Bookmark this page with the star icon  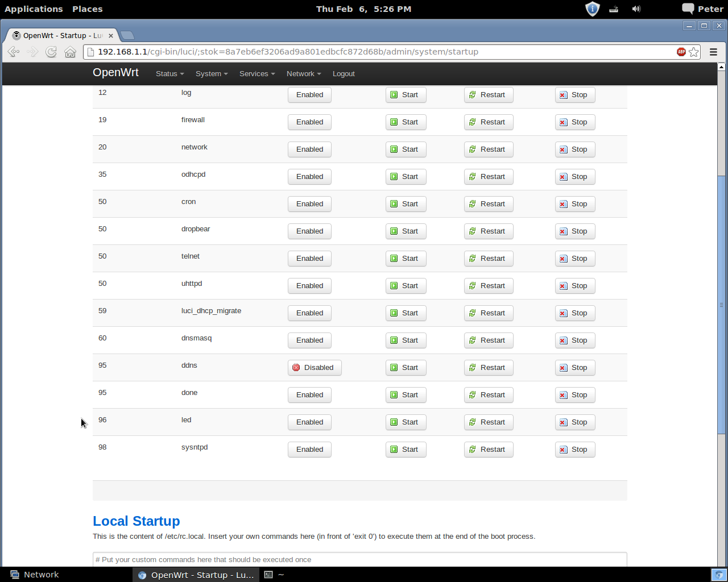[694, 52]
